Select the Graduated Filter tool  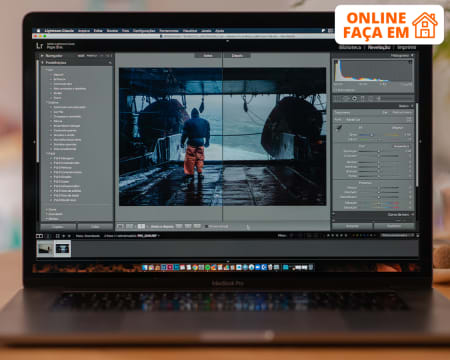click(362, 98)
